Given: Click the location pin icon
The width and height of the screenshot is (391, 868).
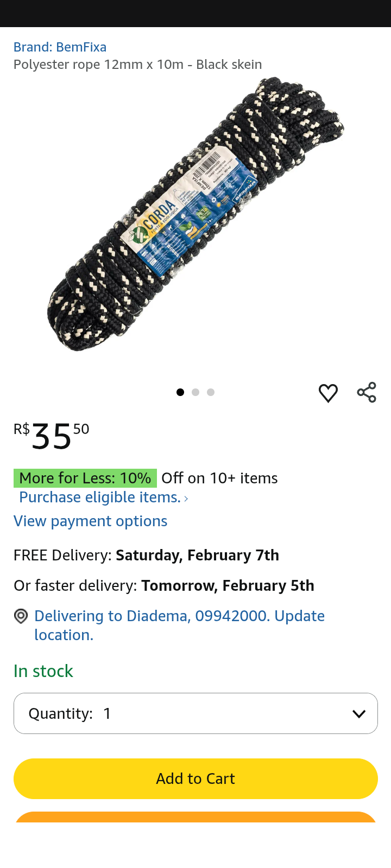Looking at the screenshot, I should click(x=20, y=616).
